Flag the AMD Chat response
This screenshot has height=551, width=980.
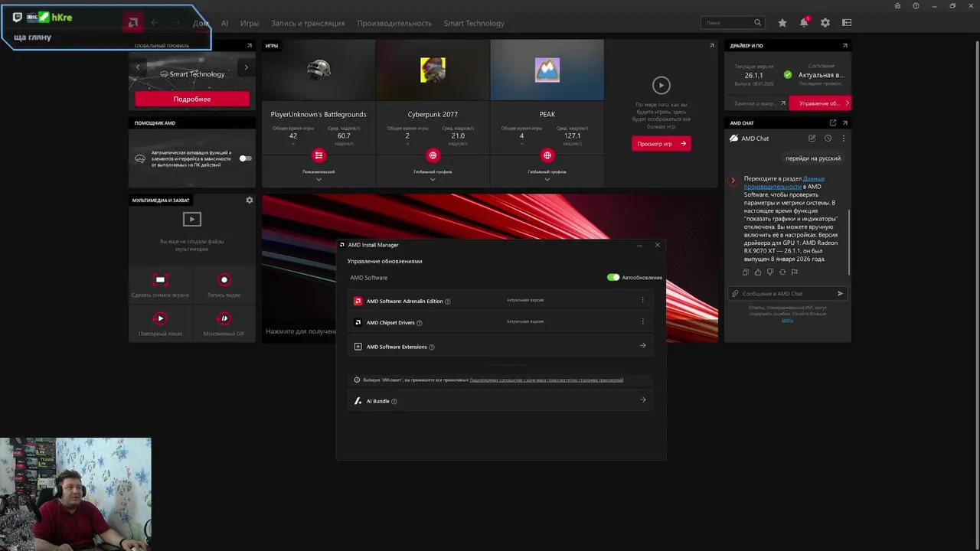[794, 272]
